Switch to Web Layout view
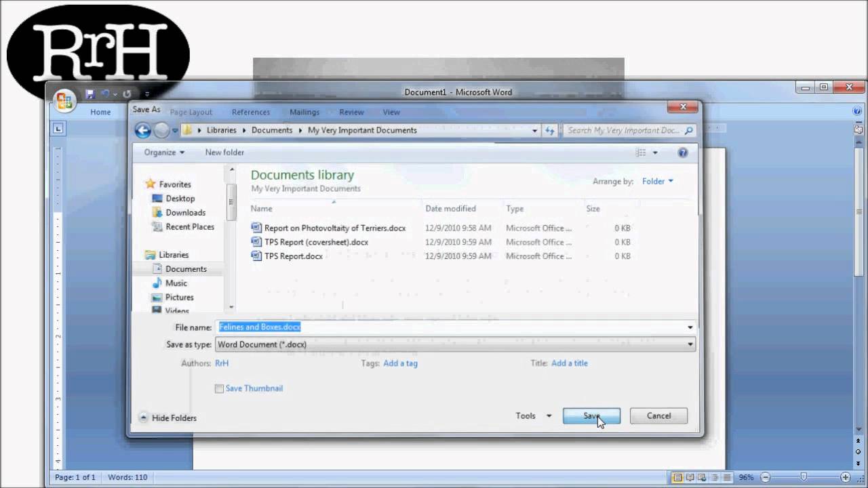 coord(702,477)
